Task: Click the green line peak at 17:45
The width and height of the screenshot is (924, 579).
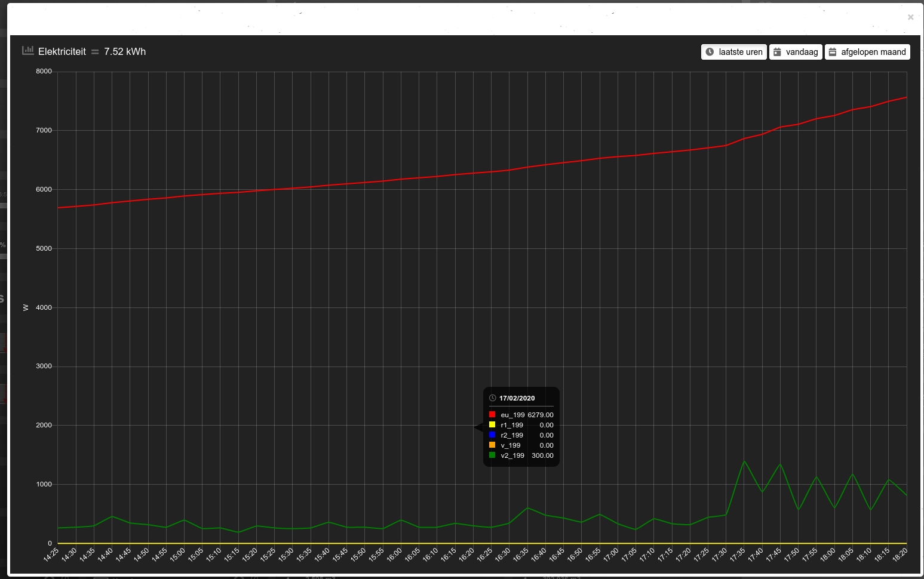Action: (x=780, y=464)
